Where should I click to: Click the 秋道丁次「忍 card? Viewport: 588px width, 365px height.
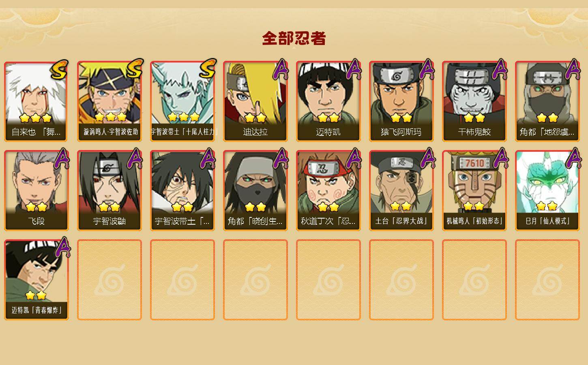[x=328, y=191]
